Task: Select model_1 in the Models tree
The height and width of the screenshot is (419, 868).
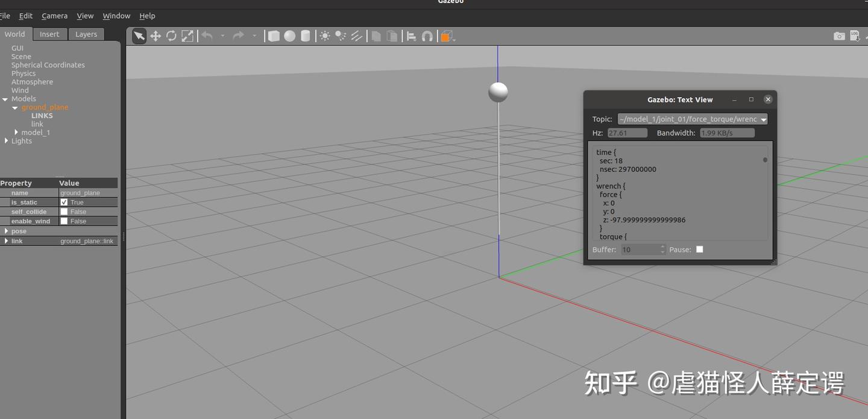Action: [x=33, y=132]
